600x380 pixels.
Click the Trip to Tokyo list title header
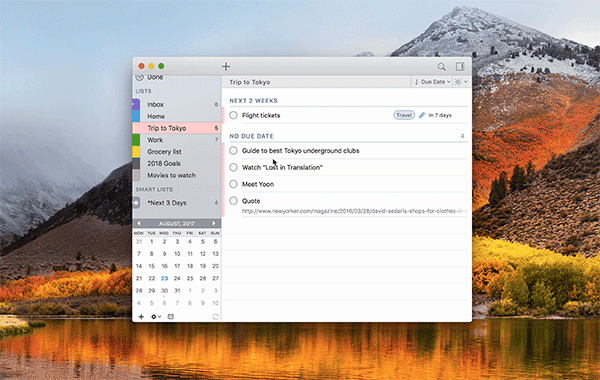tap(250, 82)
